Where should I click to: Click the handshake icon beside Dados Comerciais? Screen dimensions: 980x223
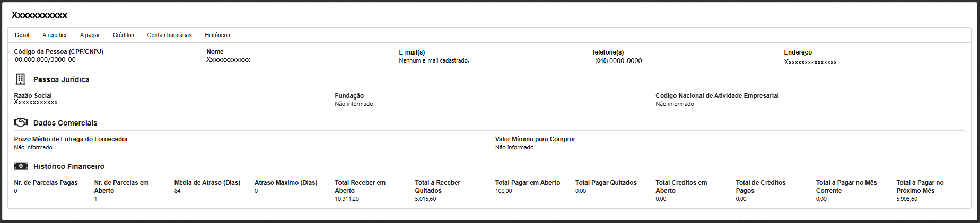(x=21, y=122)
